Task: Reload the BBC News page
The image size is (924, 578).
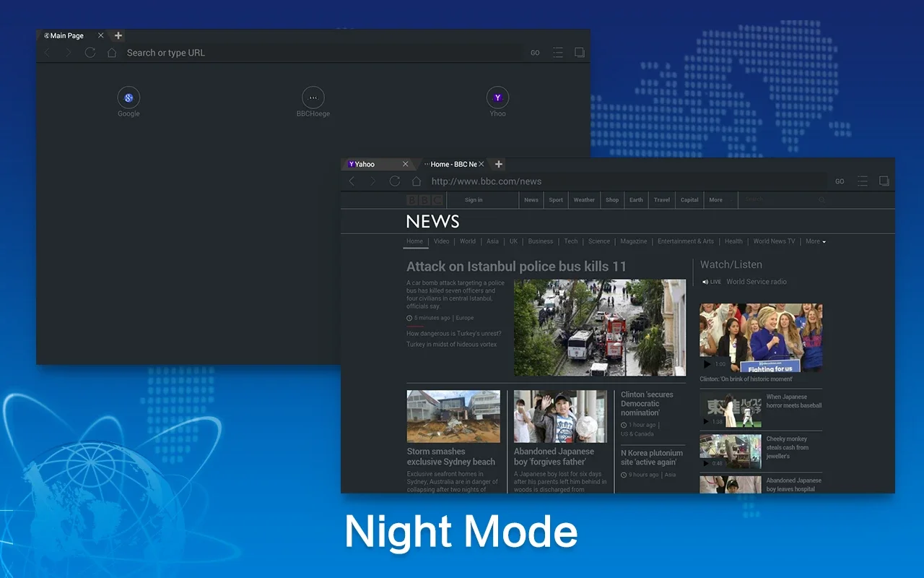Action: pyautogui.click(x=395, y=181)
